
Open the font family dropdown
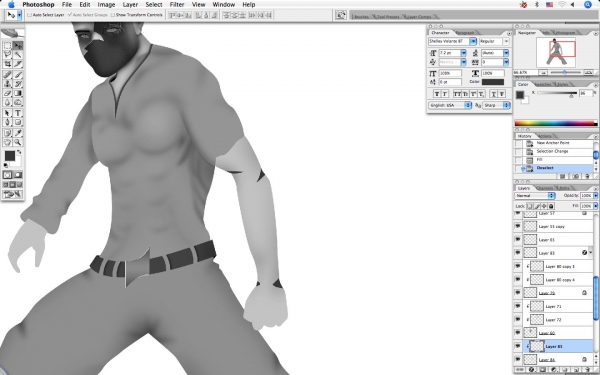coord(473,41)
